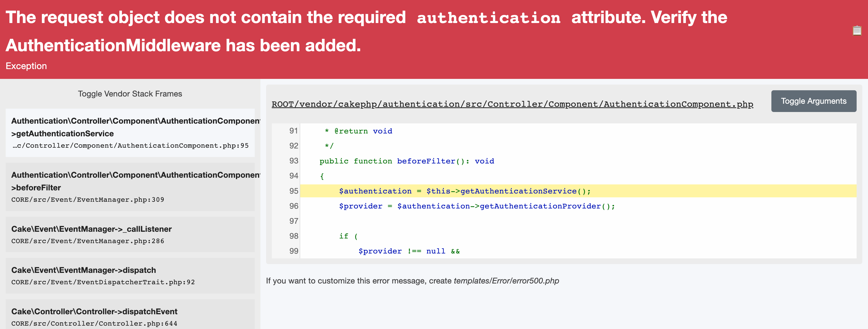Click the getAuthenticationProvider call on line 96
Image resolution: width=868 pixels, height=329 pixels.
[540, 206]
